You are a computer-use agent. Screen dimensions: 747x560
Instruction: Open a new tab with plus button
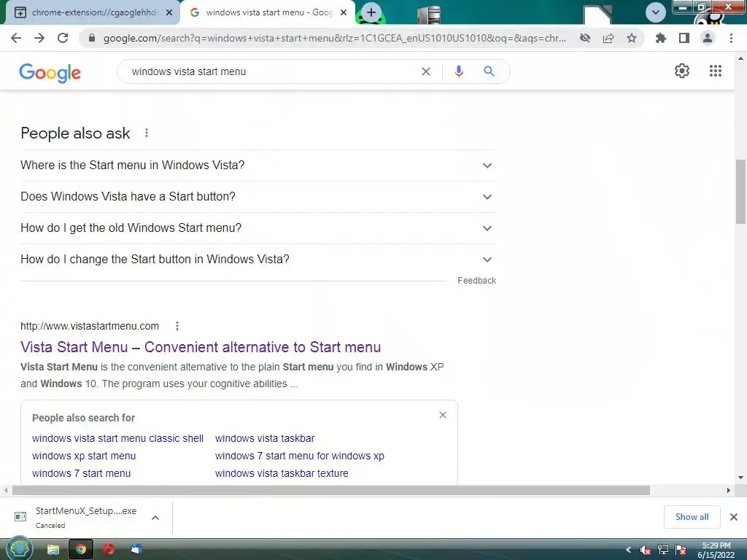(371, 12)
